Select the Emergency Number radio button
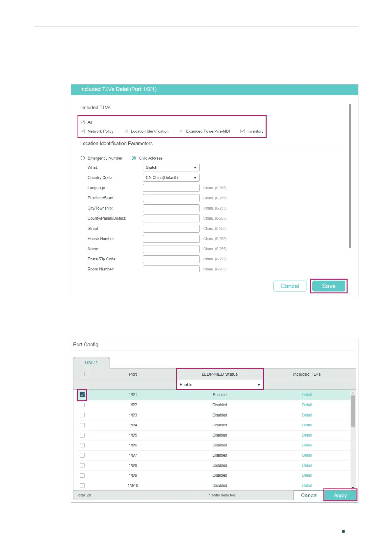 (x=83, y=158)
